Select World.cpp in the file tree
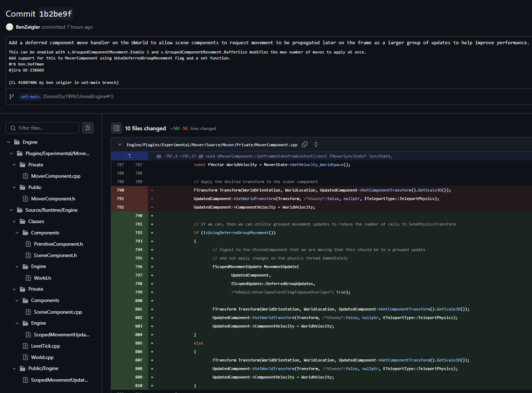This screenshot has width=532, height=393. 42,357
